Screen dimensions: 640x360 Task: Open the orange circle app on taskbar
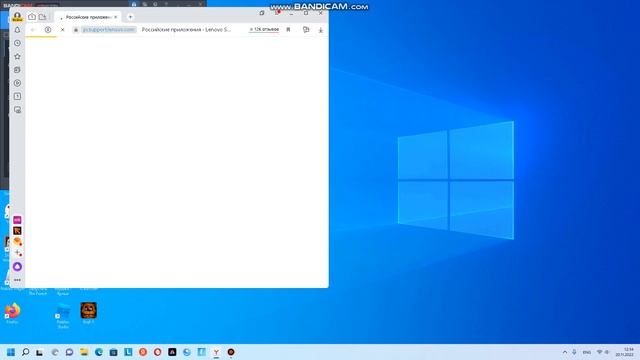143,352
